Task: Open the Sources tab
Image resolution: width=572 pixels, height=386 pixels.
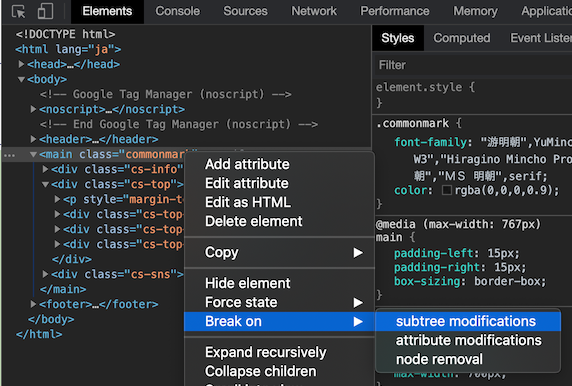Action: coord(246,11)
